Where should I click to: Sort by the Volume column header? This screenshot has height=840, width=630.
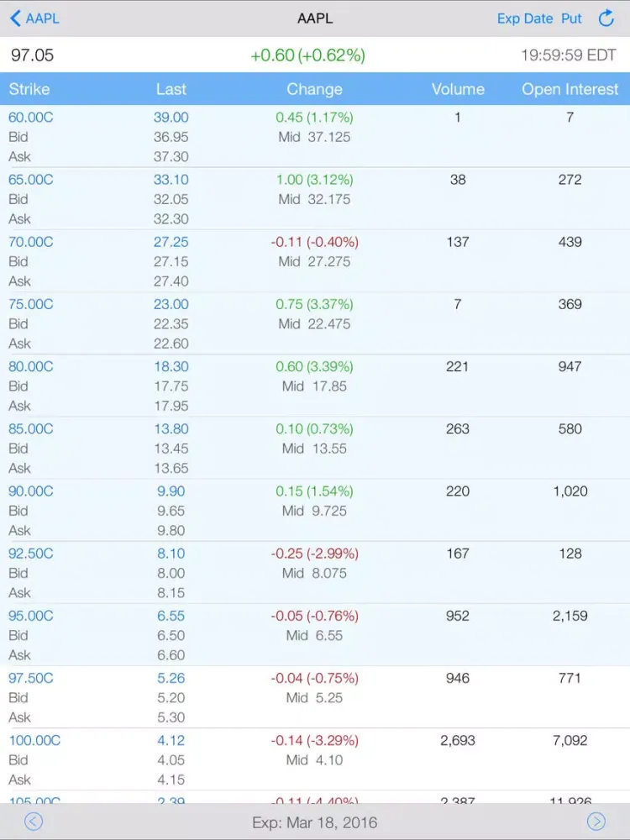click(458, 89)
